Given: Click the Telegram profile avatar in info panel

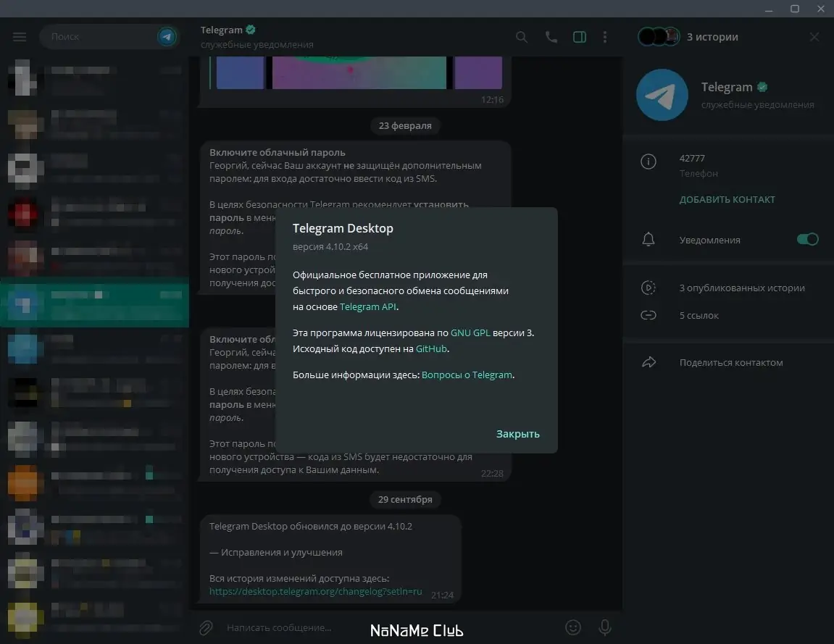Looking at the screenshot, I should [662, 95].
